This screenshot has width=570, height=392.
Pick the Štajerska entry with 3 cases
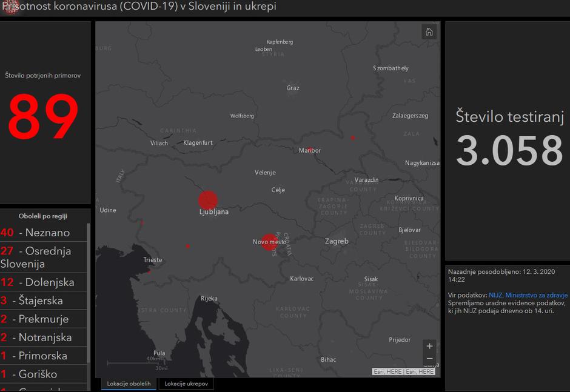(x=44, y=301)
